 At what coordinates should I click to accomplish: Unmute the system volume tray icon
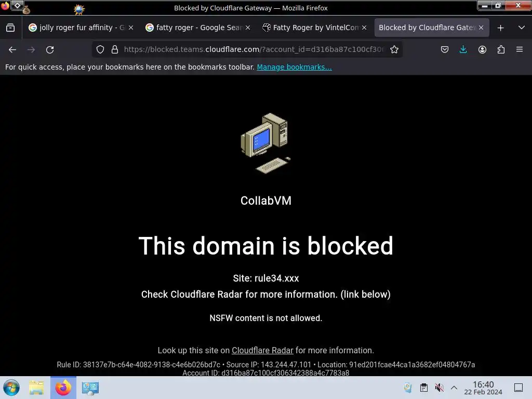(440, 388)
